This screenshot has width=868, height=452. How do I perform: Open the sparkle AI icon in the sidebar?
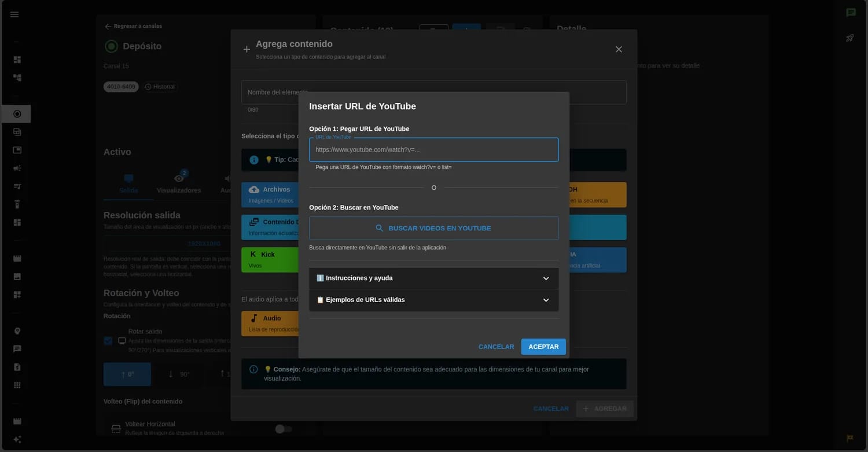click(x=17, y=439)
